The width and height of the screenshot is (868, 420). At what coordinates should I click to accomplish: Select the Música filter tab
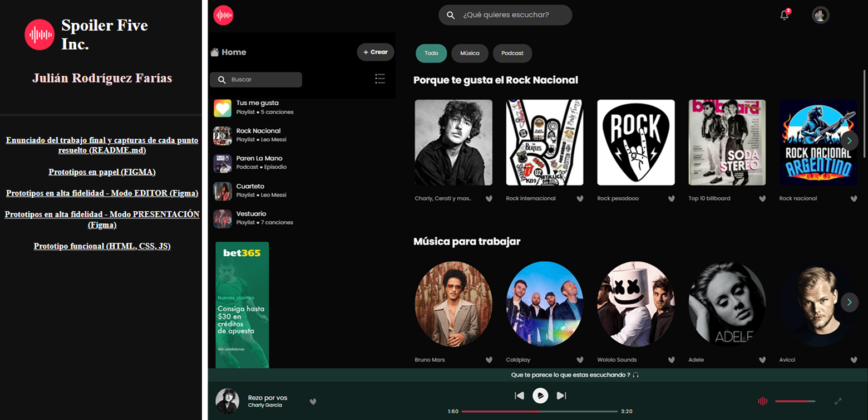470,53
